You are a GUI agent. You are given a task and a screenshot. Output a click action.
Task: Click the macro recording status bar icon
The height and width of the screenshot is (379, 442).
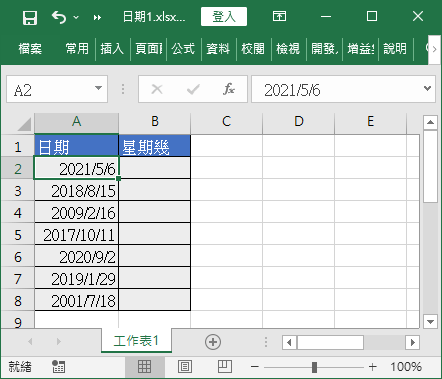pos(59,367)
